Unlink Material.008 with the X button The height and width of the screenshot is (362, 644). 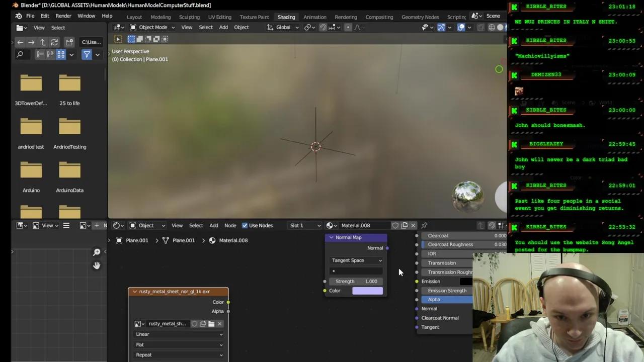click(413, 225)
